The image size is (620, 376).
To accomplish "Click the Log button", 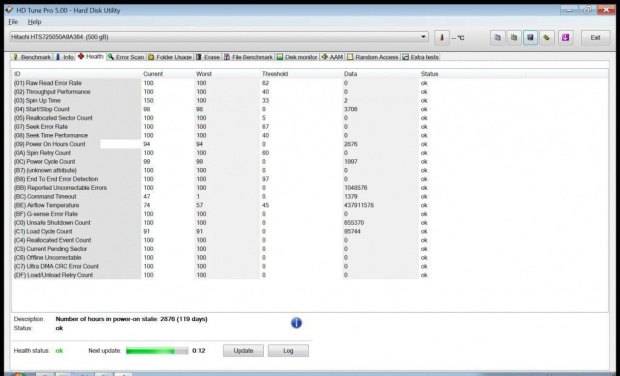I will pyautogui.click(x=288, y=351).
